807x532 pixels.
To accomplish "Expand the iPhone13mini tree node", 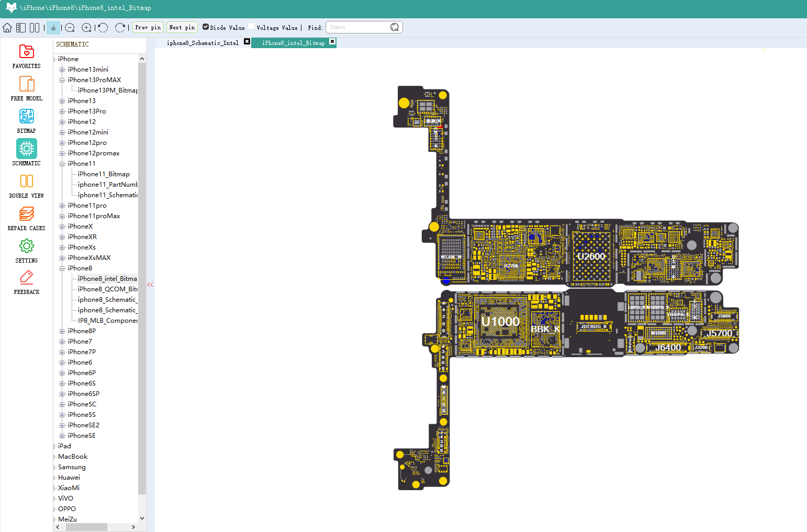I will tap(62, 70).
